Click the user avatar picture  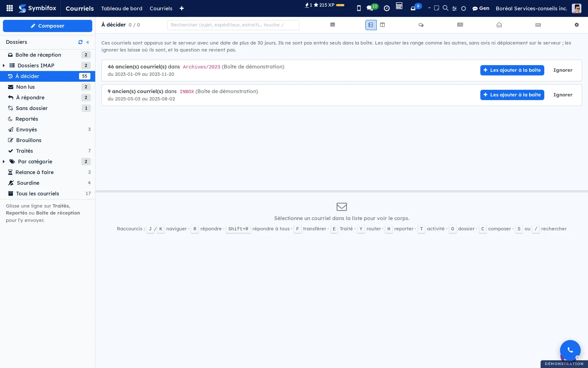(577, 8)
